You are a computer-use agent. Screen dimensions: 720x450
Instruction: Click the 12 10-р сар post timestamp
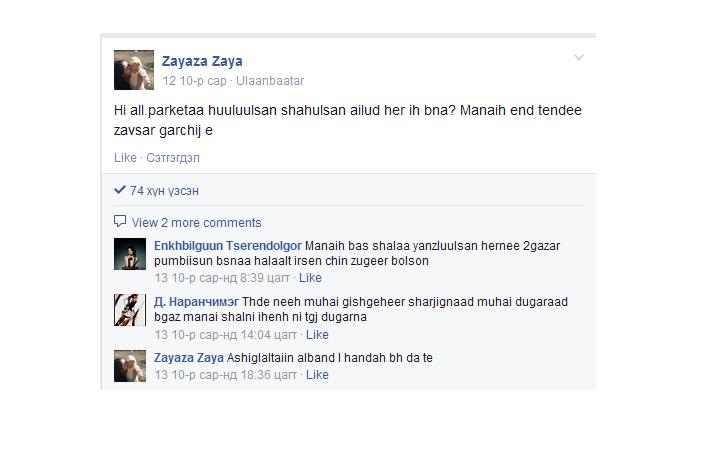coord(194,81)
